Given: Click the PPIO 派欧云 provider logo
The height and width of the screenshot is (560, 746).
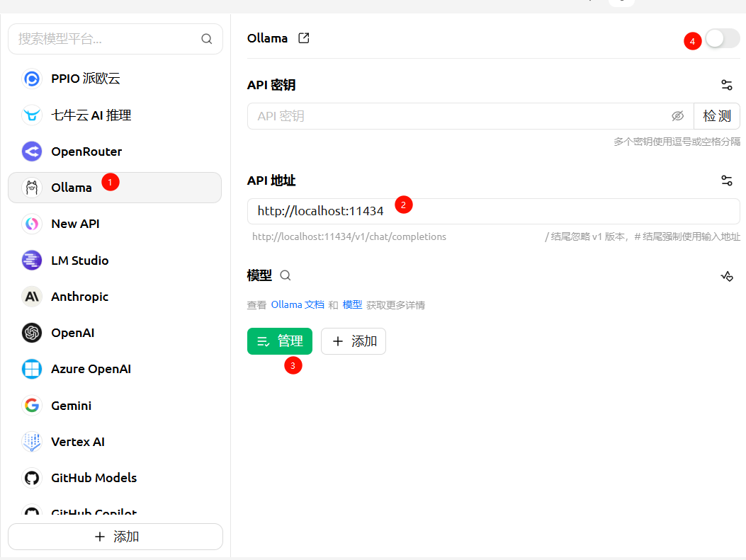Looking at the screenshot, I should (x=32, y=79).
